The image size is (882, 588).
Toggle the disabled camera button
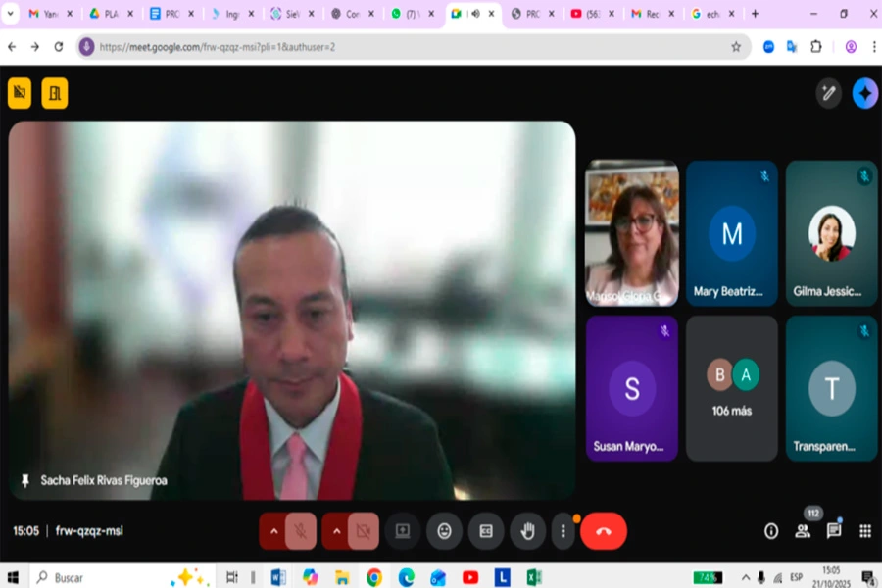(364, 531)
